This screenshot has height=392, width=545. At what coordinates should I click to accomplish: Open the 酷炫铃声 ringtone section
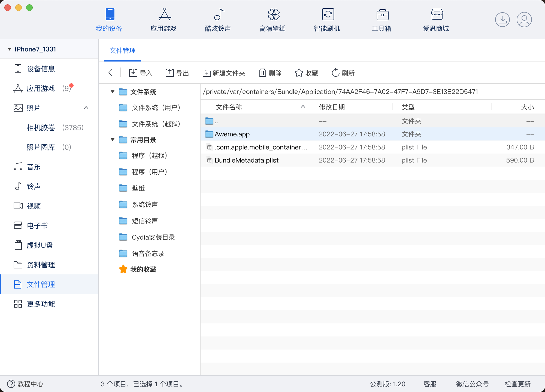[218, 20]
